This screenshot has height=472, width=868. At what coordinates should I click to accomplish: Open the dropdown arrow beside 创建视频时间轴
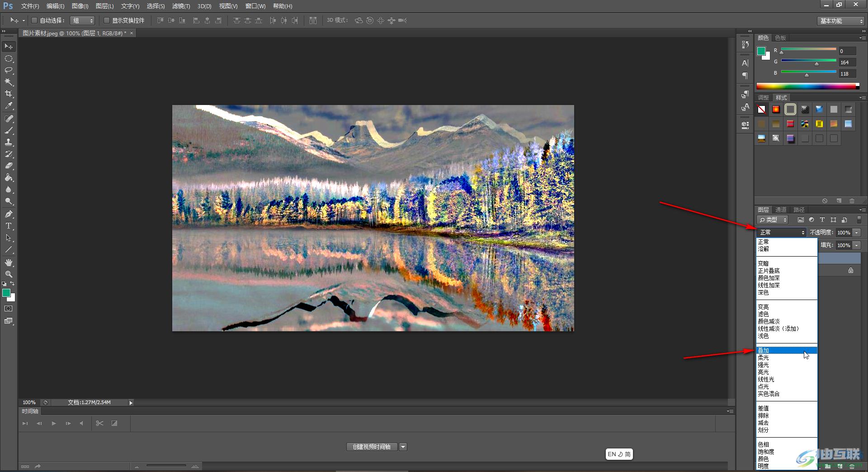tap(403, 447)
